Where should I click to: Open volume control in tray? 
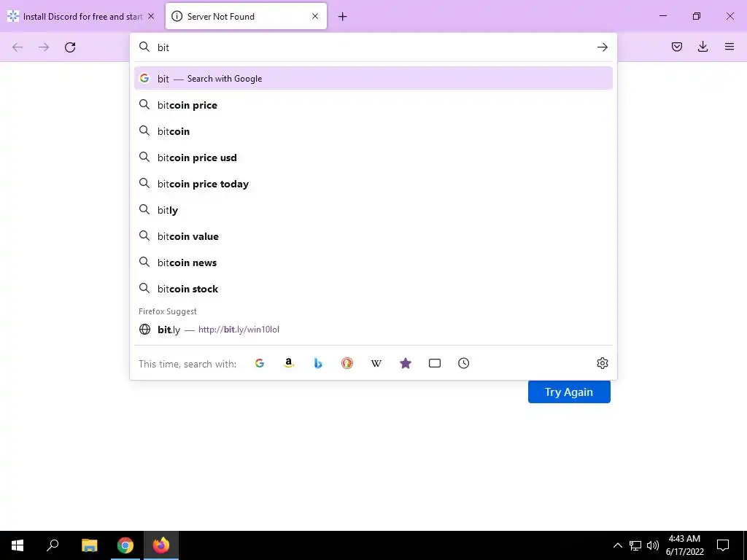tap(653, 545)
